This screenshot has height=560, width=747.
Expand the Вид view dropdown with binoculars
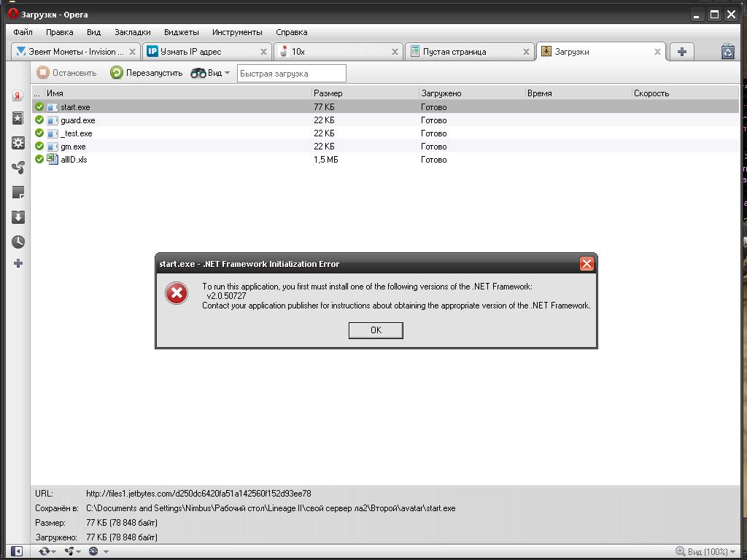point(210,73)
